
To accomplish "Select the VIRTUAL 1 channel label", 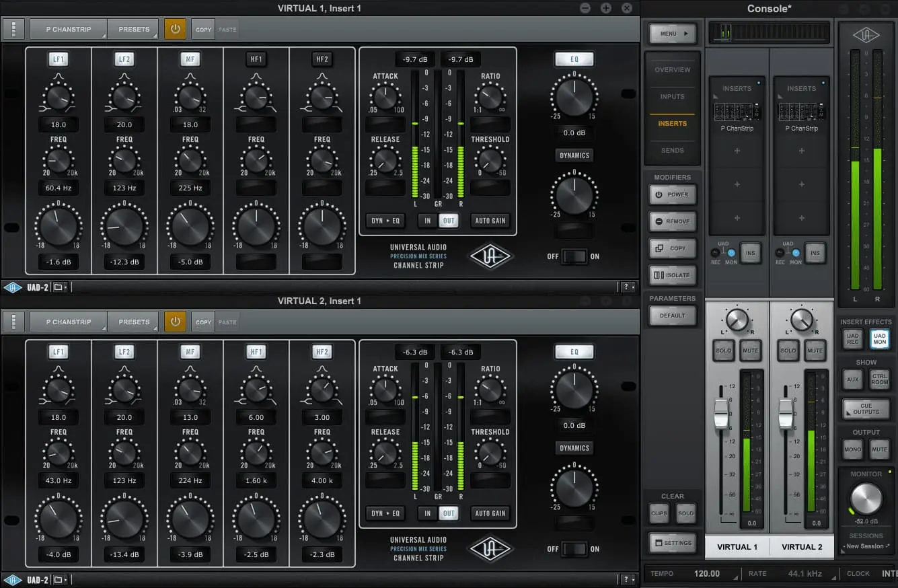I will (737, 547).
